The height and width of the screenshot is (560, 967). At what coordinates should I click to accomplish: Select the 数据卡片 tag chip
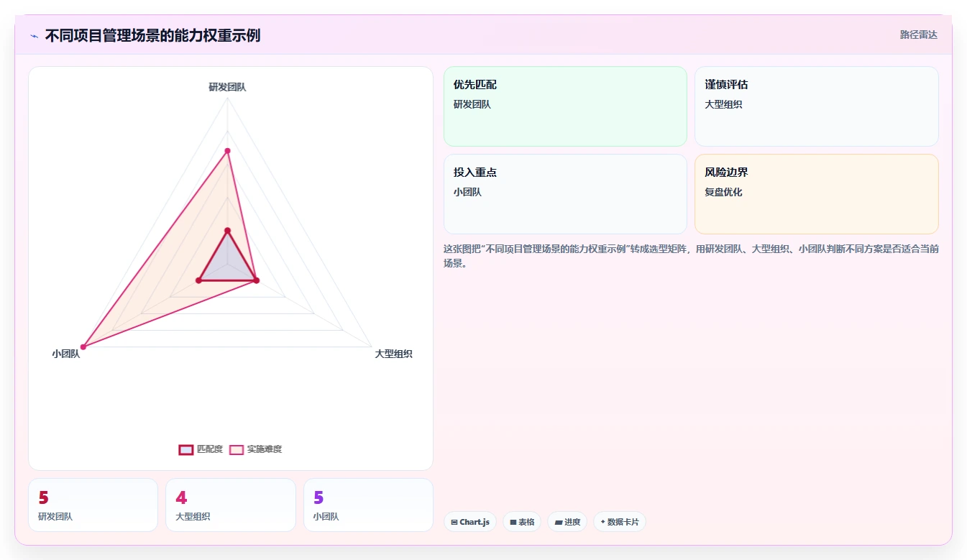(620, 522)
